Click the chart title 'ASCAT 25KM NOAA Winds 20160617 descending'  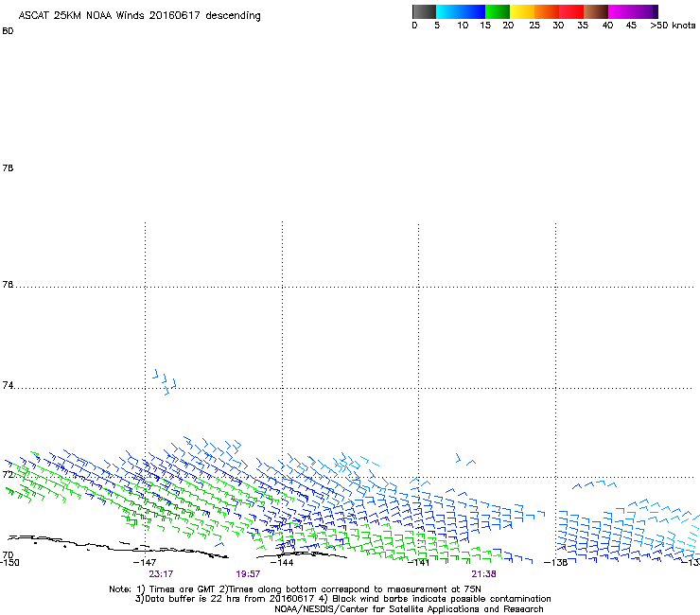click(139, 15)
